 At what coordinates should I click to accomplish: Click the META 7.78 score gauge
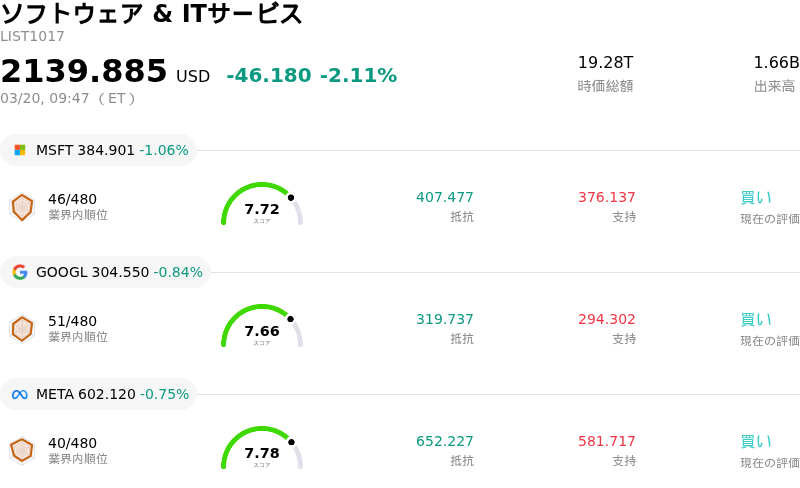coord(261,450)
